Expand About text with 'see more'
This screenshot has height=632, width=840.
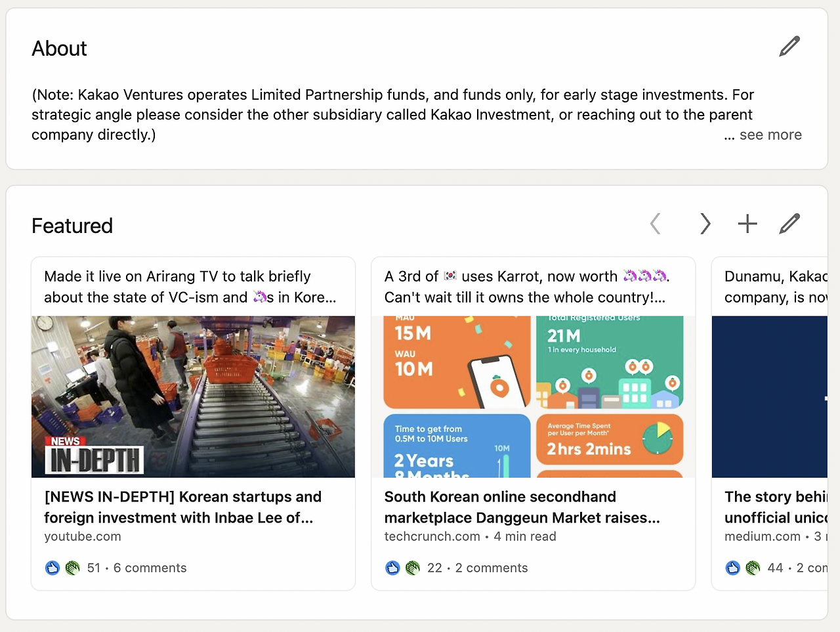point(770,135)
